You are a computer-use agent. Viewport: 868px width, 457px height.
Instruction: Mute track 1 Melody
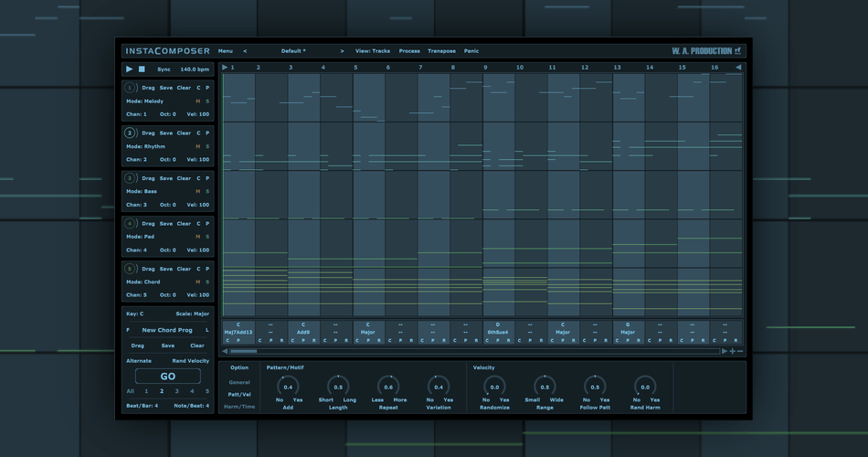coord(197,101)
